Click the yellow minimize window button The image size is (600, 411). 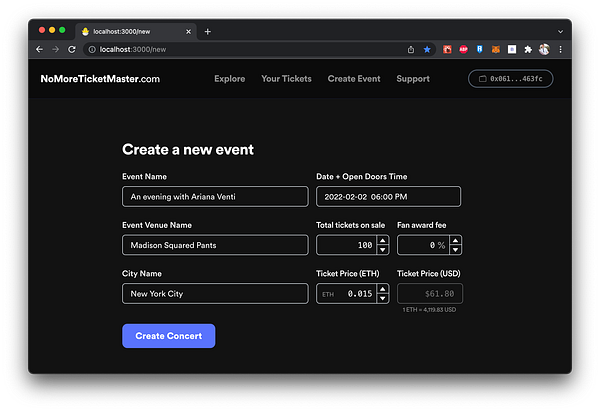pyautogui.click(x=52, y=30)
